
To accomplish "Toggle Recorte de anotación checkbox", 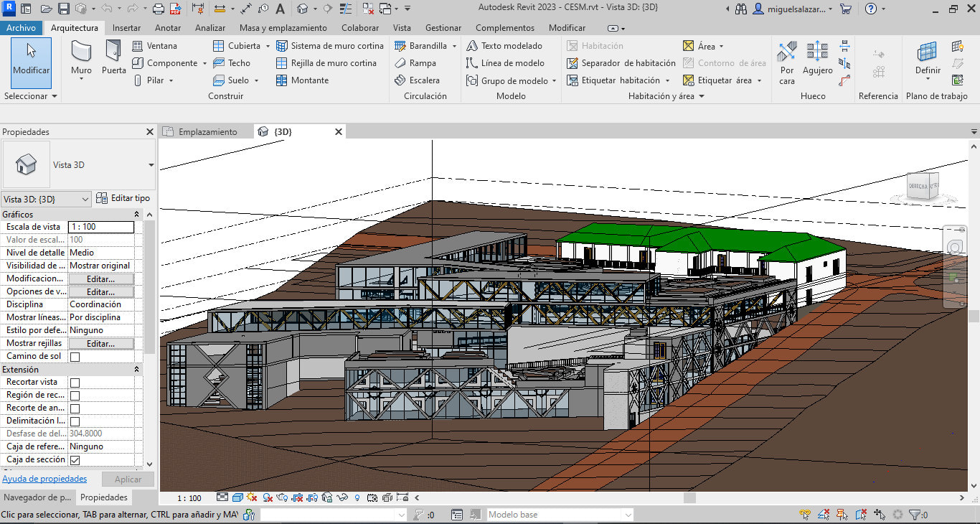I will pyautogui.click(x=75, y=408).
